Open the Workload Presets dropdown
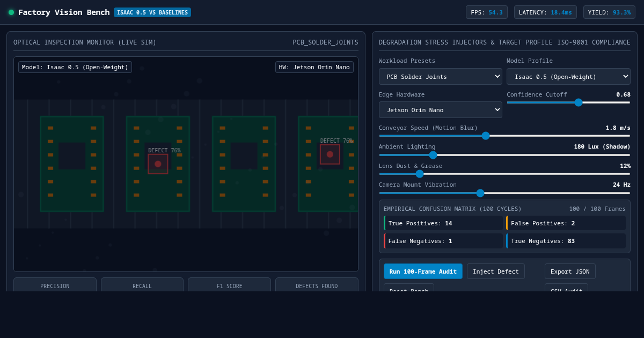The height and width of the screenshot is (338, 644). [x=440, y=77]
